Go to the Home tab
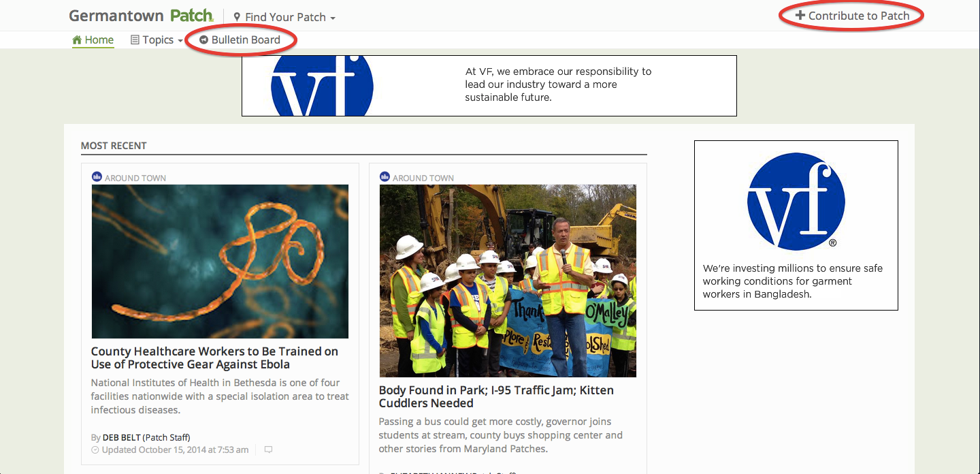The image size is (980, 474). (93, 39)
